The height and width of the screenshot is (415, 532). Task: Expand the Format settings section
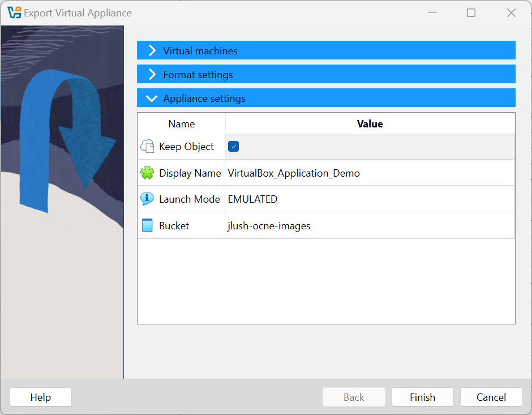tap(326, 74)
